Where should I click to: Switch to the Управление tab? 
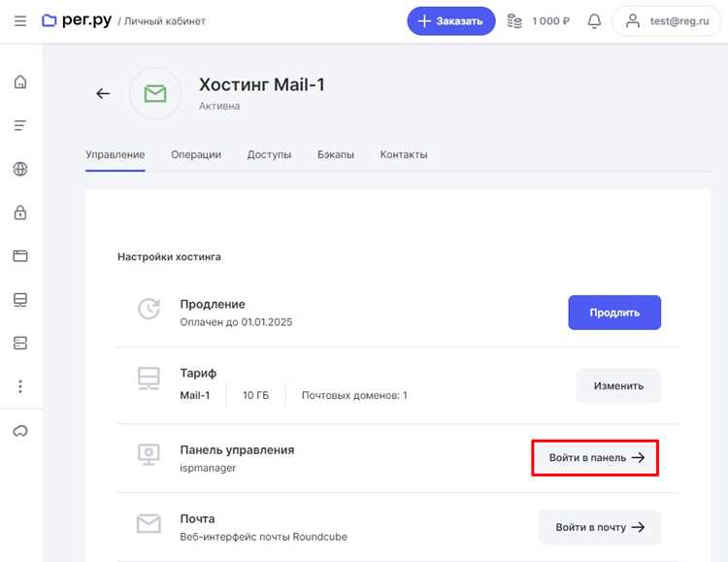tap(116, 154)
